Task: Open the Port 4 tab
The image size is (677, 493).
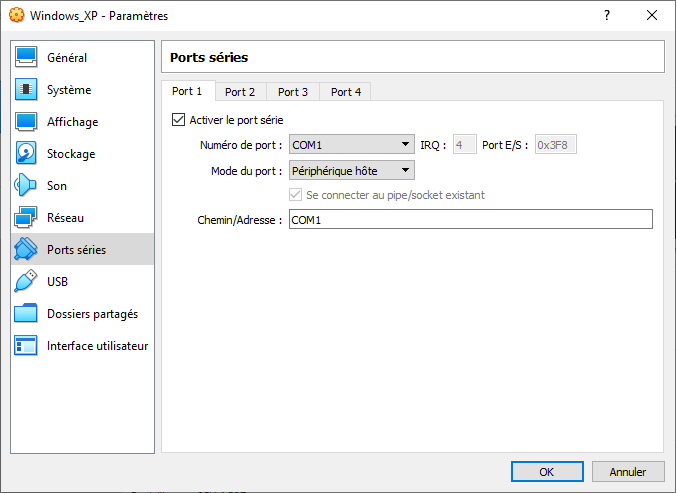Action: click(346, 92)
